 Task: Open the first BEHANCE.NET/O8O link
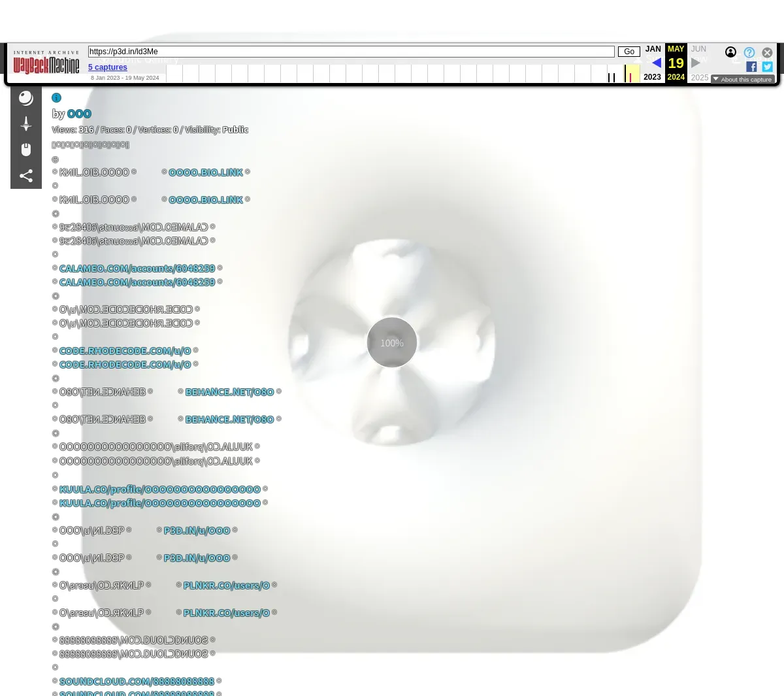click(229, 392)
